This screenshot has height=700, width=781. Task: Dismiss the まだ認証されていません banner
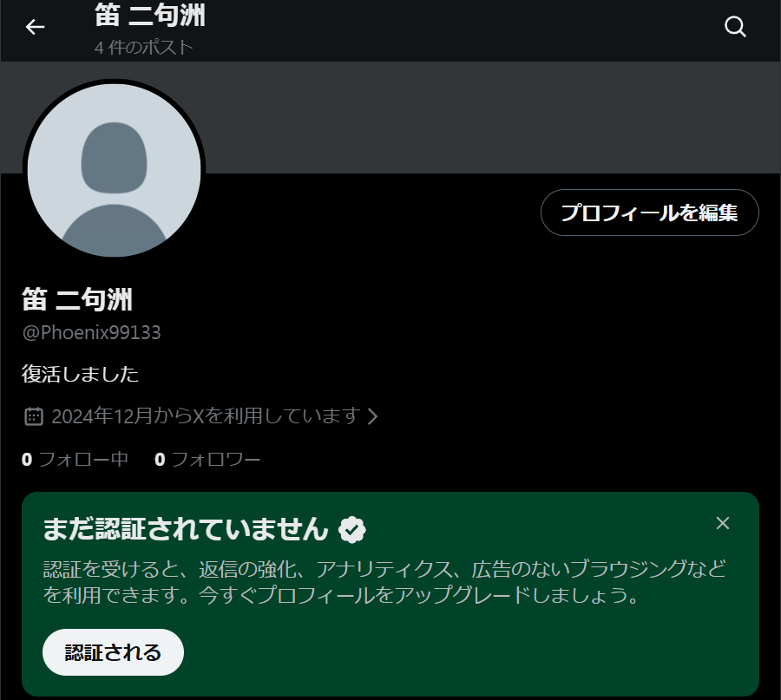point(723,523)
